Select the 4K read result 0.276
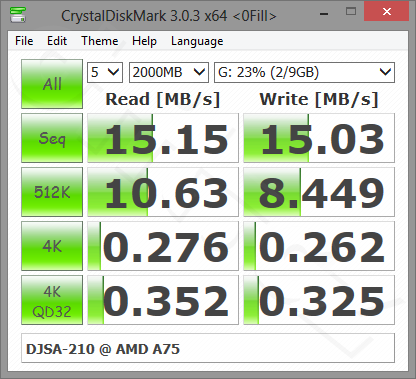This screenshot has height=379, width=416. (163, 246)
